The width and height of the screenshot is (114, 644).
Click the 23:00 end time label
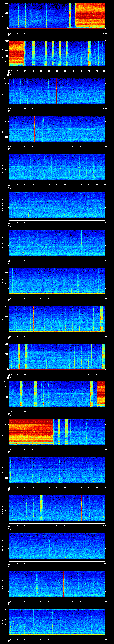pyautogui.click(x=105, y=260)
